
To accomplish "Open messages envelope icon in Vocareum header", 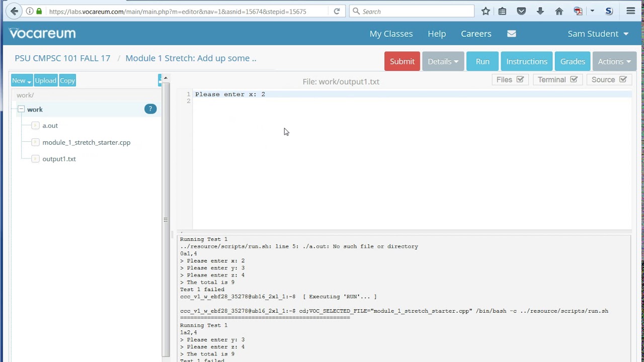I will point(512,34).
